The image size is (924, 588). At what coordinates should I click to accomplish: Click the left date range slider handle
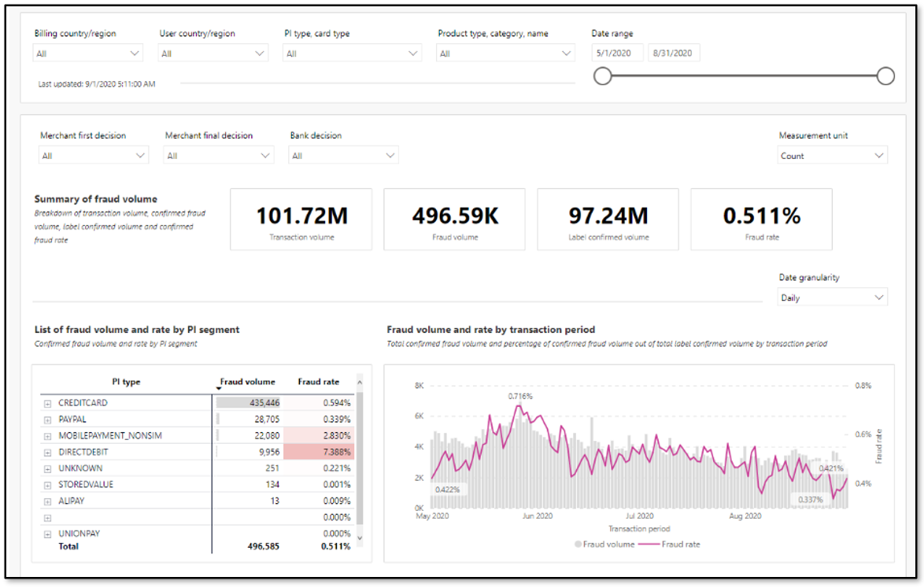pos(604,76)
